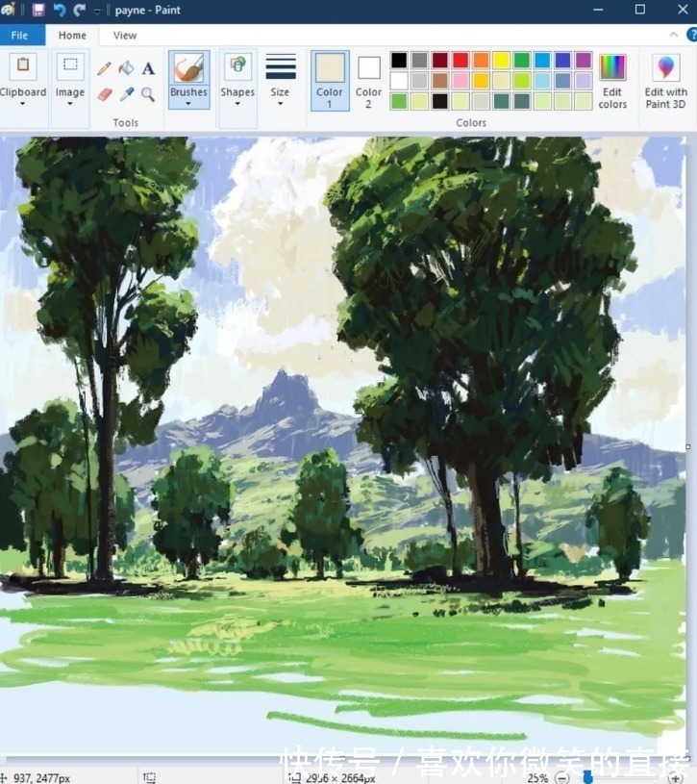
Task: Open the Shapes gallery dropdown
Action: point(237,103)
